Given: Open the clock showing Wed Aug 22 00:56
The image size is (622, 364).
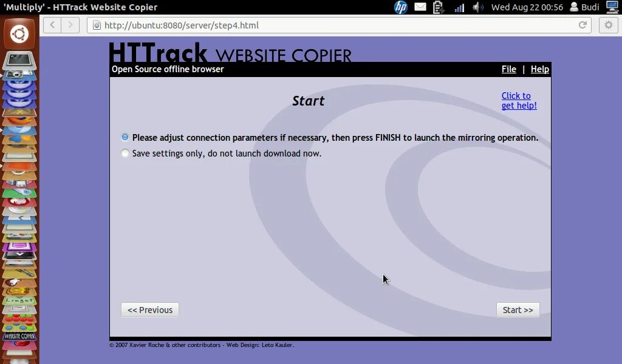Looking at the screenshot, I should pos(527,7).
